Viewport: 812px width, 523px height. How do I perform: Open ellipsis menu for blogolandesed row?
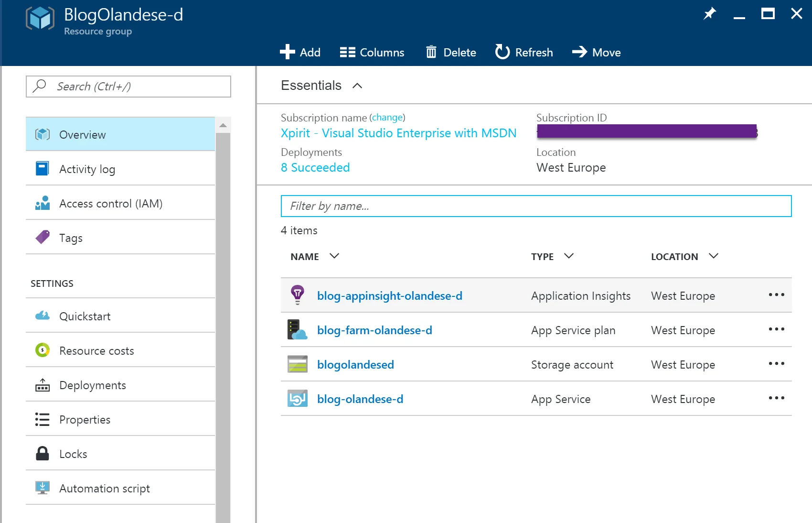pyautogui.click(x=777, y=363)
